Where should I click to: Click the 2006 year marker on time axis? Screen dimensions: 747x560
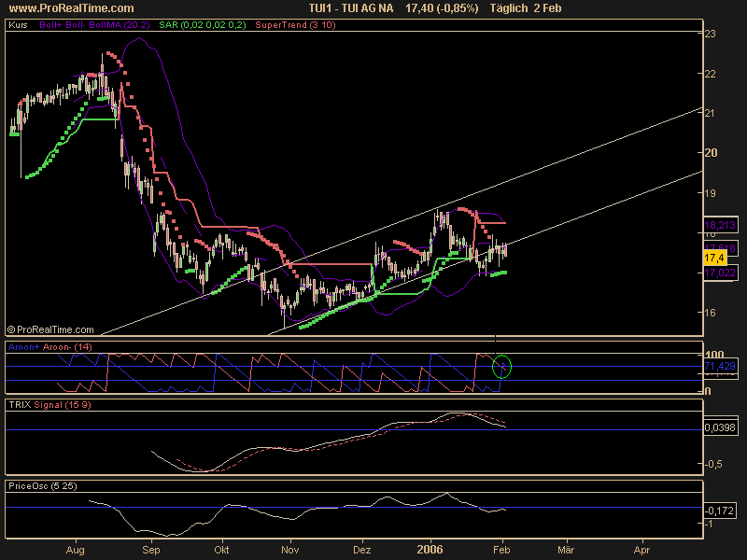(x=430, y=551)
